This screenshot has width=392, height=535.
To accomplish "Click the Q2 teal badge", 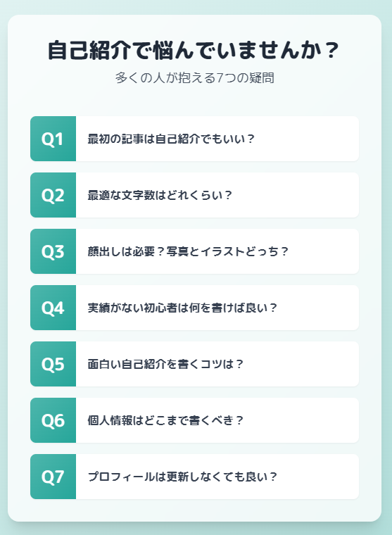I will [x=53, y=195].
